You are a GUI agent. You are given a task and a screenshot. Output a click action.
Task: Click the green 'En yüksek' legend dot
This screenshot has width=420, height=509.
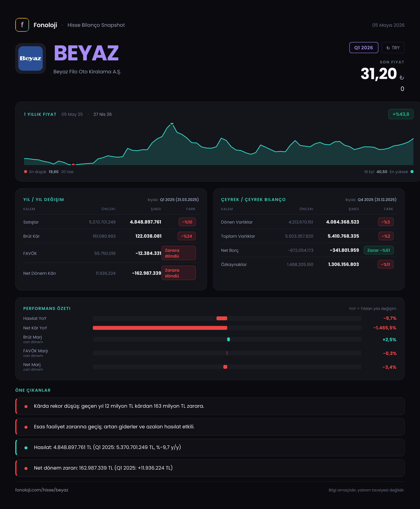(412, 172)
